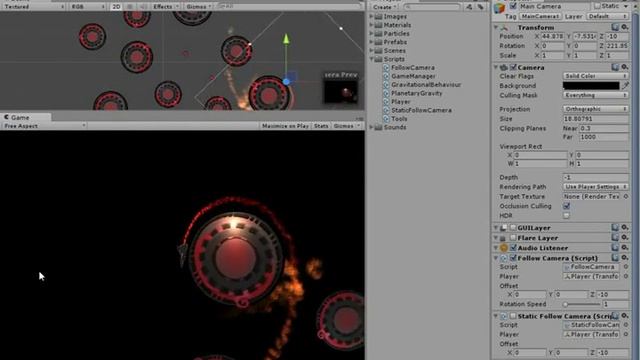Toggle the Static checkbox
This screenshot has width=640, height=360.
(597, 6)
